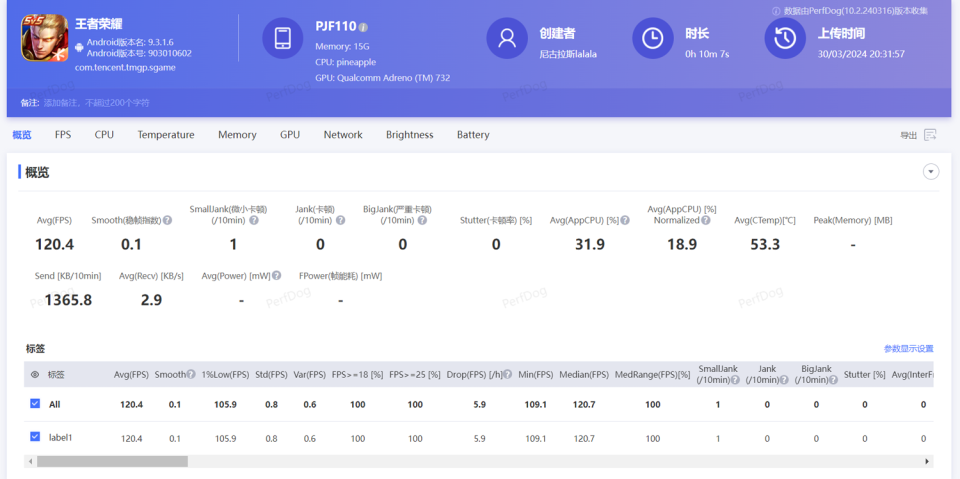Click the Avg(Recv) value 2.9
Viewport: 960px width, 479px height.
(x=151, y=300)
